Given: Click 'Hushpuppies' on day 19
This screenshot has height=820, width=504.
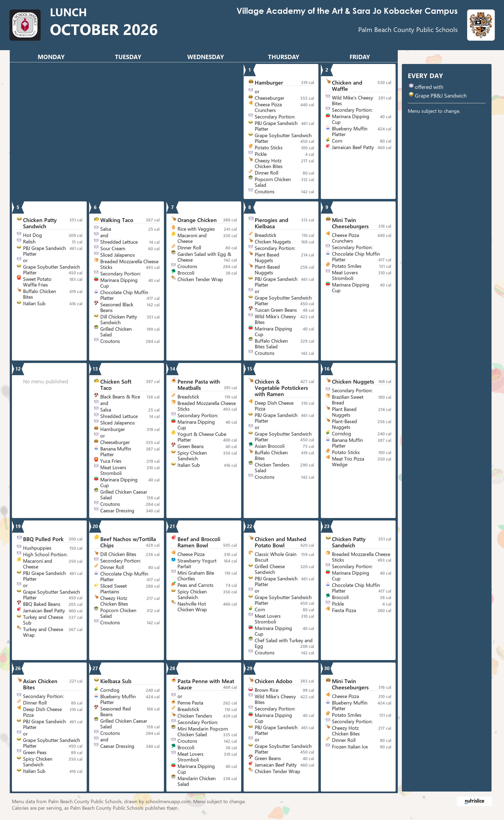Looking at the screenshot, I should pos(37,548).
